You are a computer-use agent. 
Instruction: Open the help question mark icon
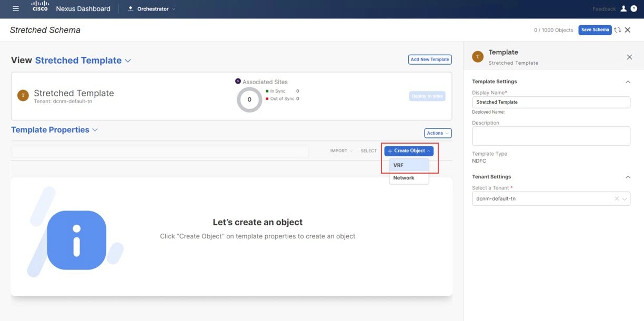[x=633, y=8]
